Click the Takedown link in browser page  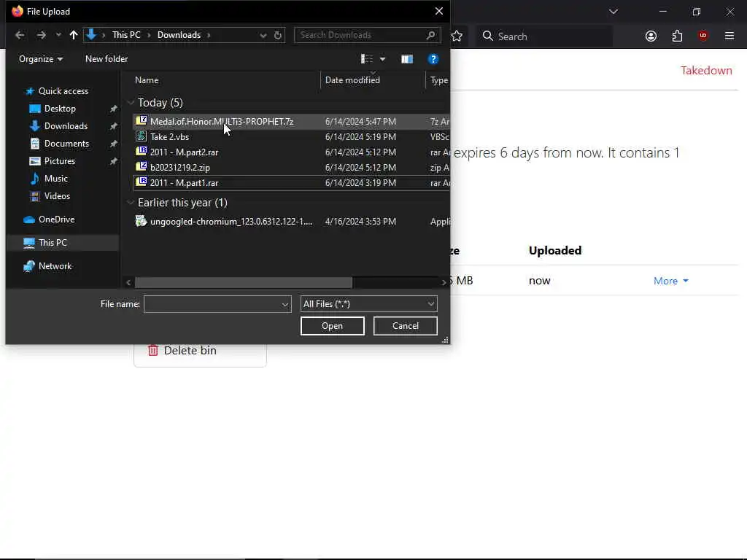click(x=706, y=71)
